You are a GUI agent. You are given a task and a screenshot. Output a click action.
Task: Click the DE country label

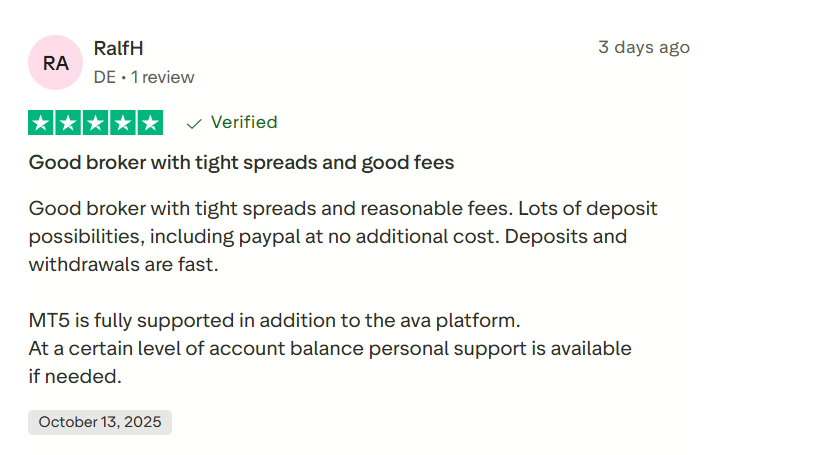pos(104,77)
